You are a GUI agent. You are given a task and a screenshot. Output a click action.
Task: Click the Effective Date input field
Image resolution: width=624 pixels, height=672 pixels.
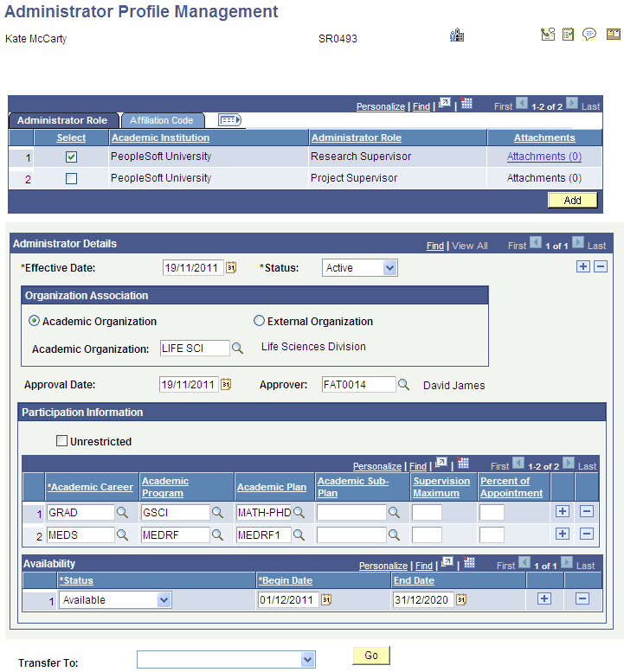click(x=193, y=268)
